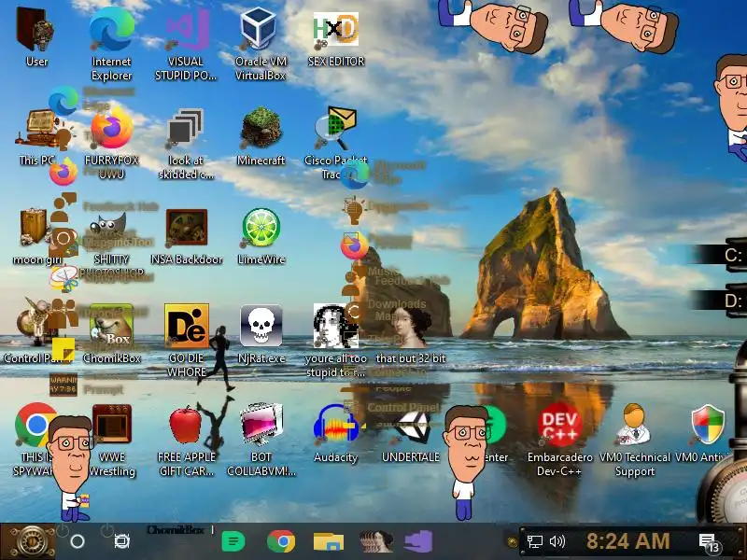
Task: Open the VISUAL STUPID PO... shortcut
Action: click(x=186, y=43)
